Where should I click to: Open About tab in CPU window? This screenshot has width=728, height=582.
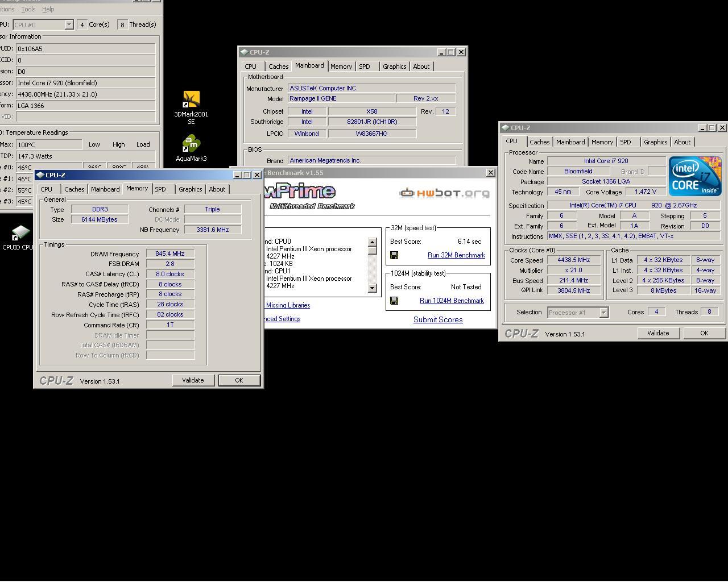click(682, 142)
